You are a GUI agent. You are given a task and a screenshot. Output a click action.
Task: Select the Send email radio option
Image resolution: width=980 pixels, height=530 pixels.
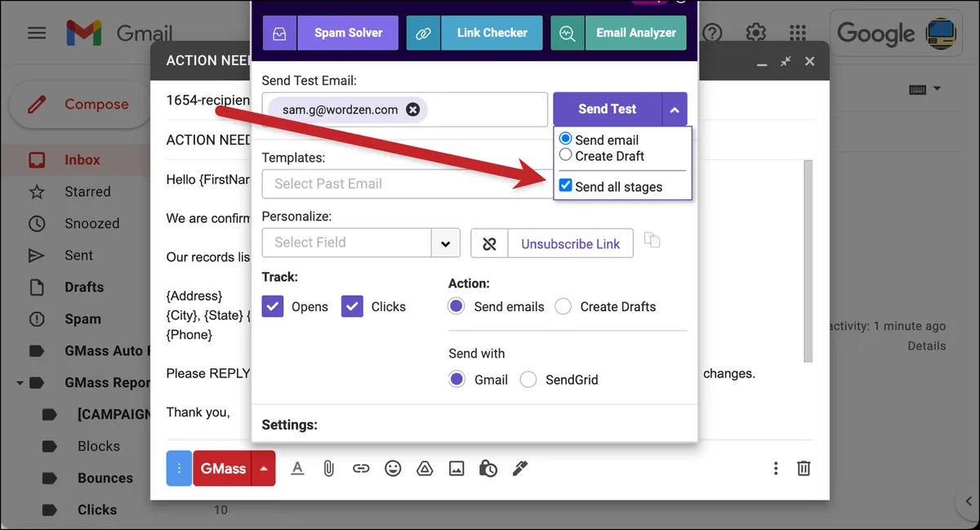[565, 140]
